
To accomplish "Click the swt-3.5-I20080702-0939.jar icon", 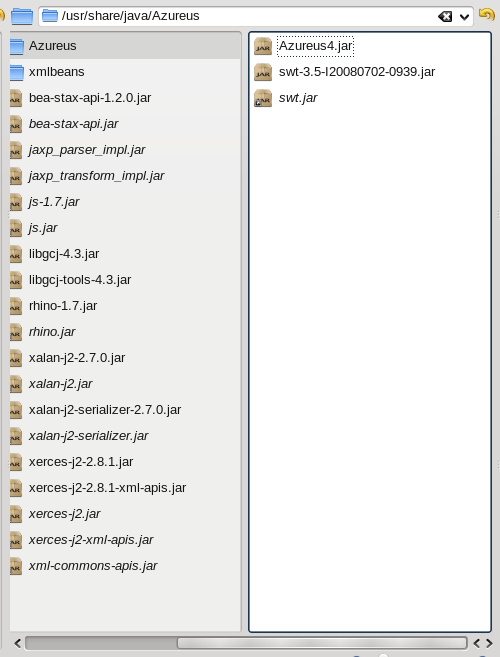I will (263, 72).
